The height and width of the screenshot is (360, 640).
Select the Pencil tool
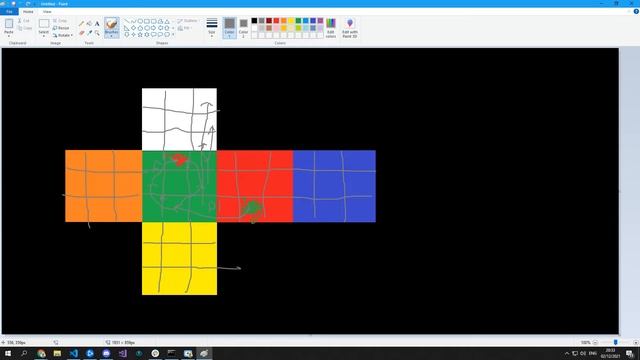(81, 23)
